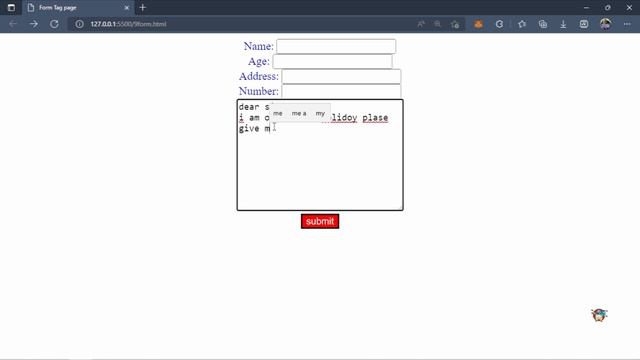
Task: Click the misspelled word 'plase'
Action: click(x=375, y=118)
